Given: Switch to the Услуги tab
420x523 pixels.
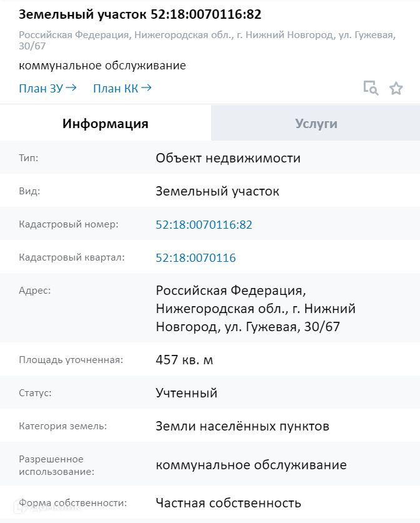Looking at the screenshot, I should coord(316,124).
